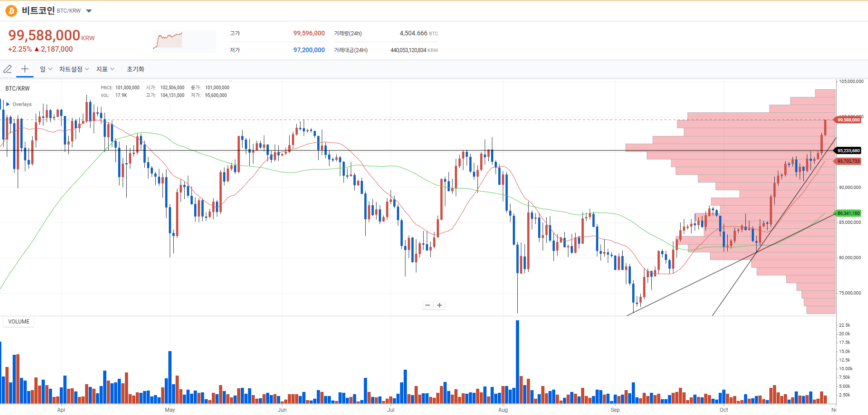Click the 거래량(24h) label
This screenshot has width=868, height=415.
348,34
